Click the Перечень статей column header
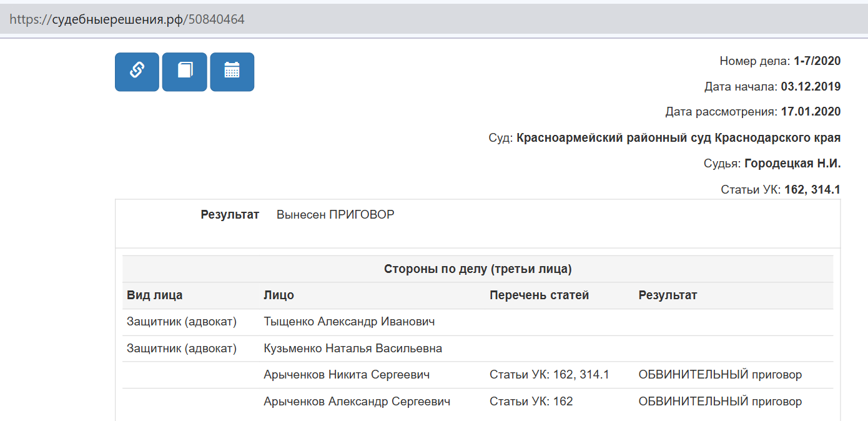The width and height of the screenshot is (868, 421). point(539,295)
